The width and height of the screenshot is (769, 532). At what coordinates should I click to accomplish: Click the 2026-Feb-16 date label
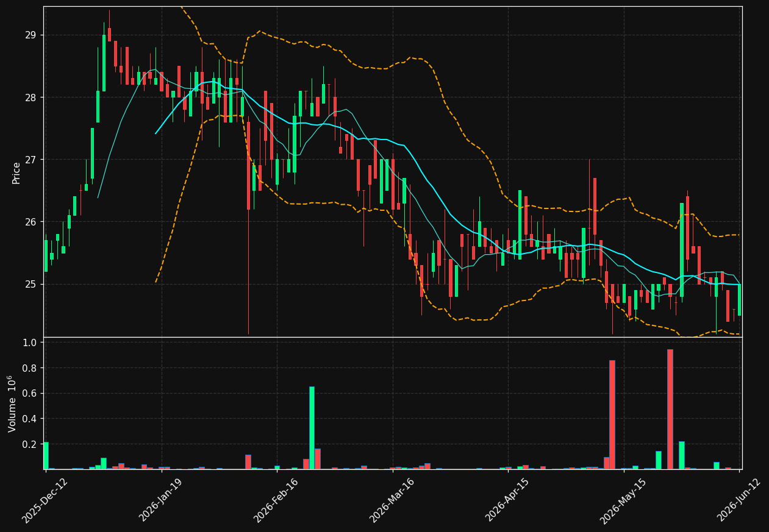[276, 500]
